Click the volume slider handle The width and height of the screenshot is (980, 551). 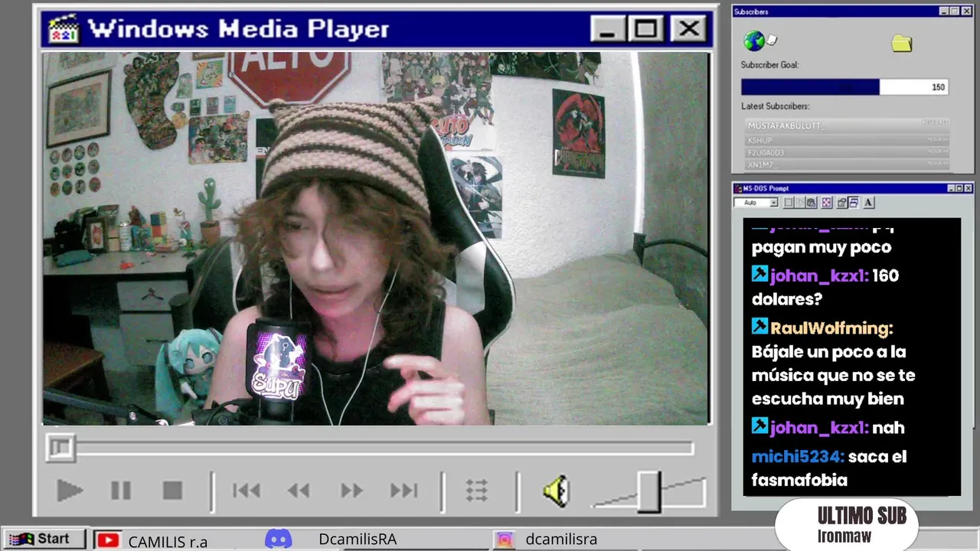(649, 491)
